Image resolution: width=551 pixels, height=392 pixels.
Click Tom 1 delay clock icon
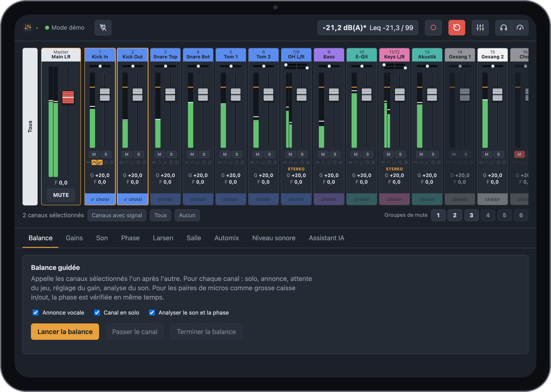[237, 163]
